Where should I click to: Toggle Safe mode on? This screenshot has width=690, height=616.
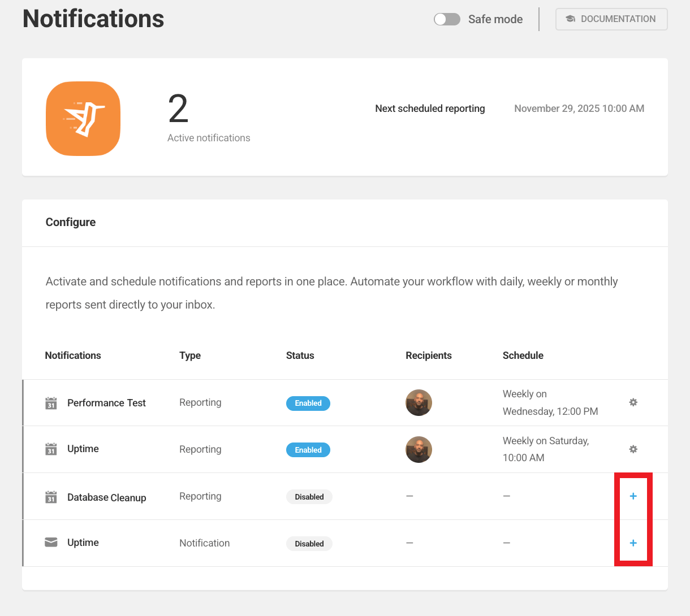point(447,19)
